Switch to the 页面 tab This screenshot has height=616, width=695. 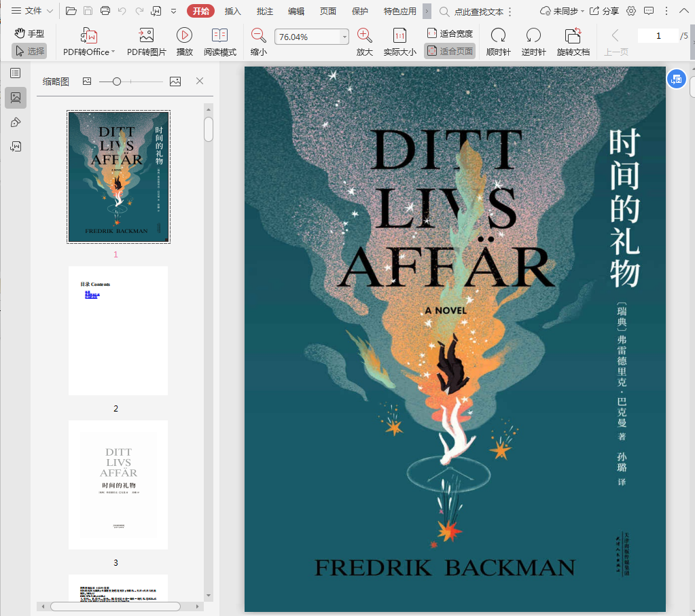(328, 11)
